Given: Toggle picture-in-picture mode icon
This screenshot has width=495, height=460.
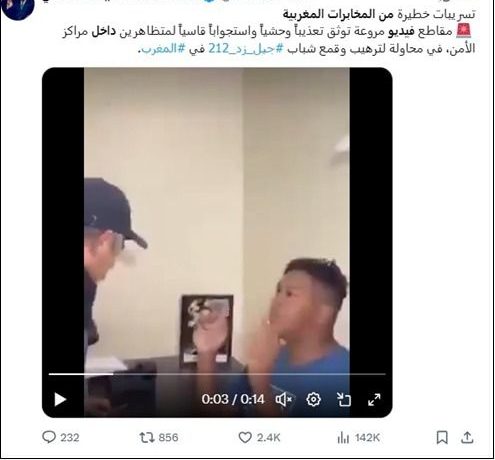Looking at the screenshot, I should pos(343,399).
